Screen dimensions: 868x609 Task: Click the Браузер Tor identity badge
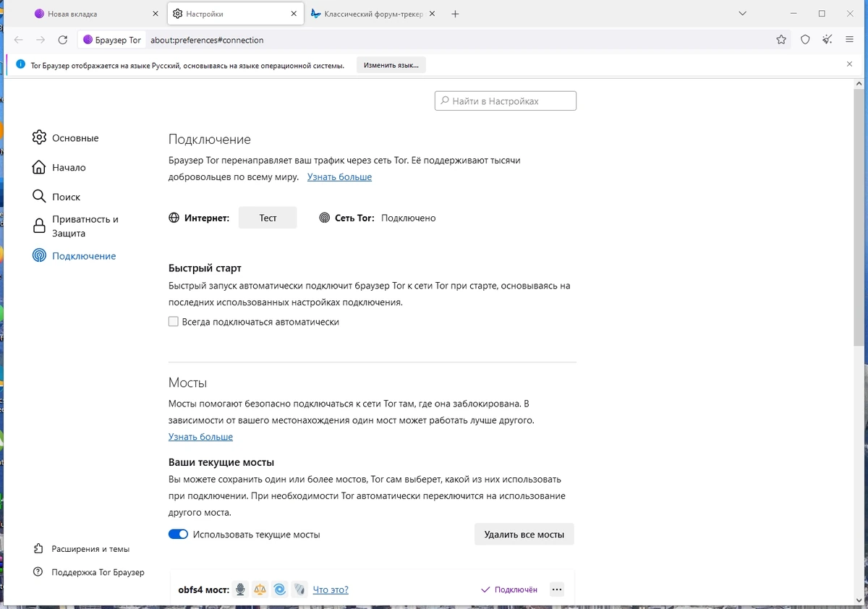[x=112, y=40]
